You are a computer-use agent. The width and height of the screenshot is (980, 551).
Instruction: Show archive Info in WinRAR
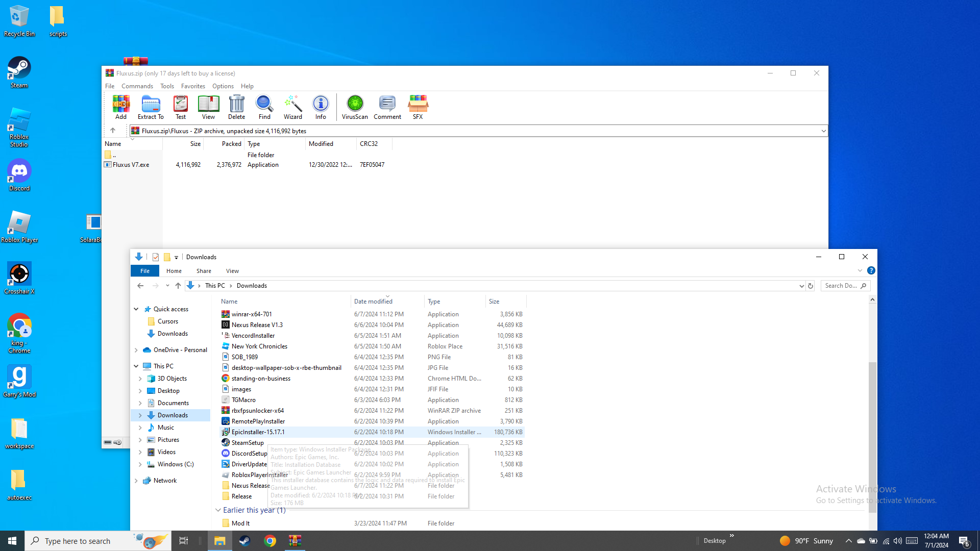pos(321,108)
